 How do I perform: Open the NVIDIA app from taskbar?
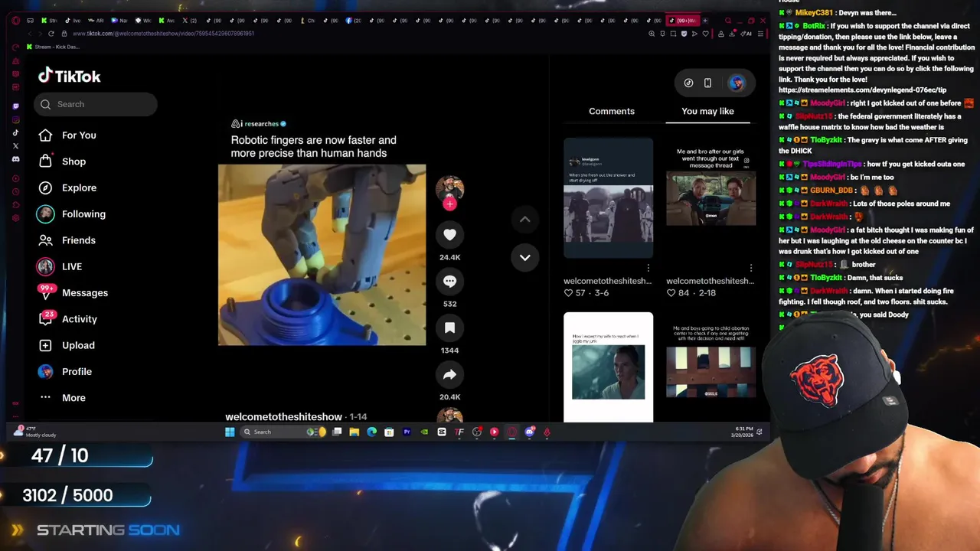tap(424, 432)
